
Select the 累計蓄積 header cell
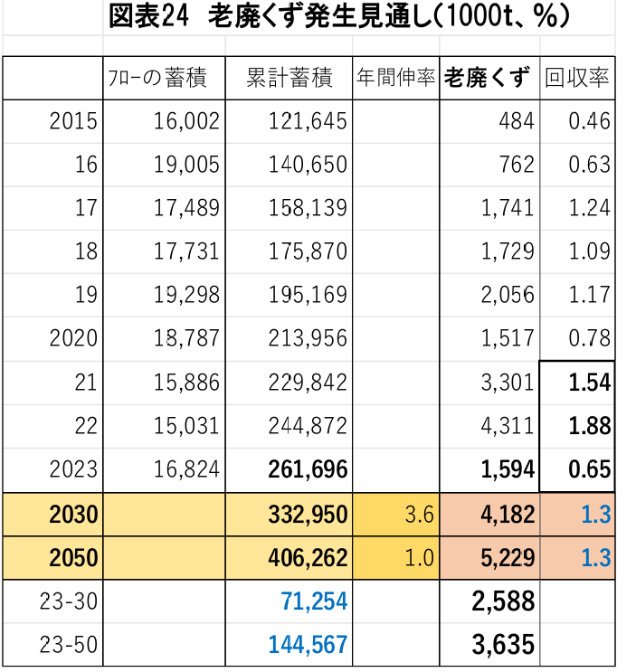[x=289, y=79]
